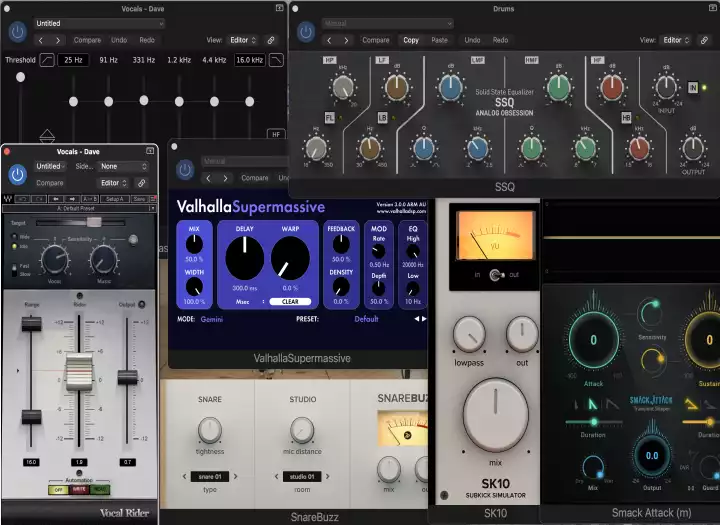Open Side Chain None dropdown in Vocal Rider
This screenshot has width=720, height=525.
124,166
